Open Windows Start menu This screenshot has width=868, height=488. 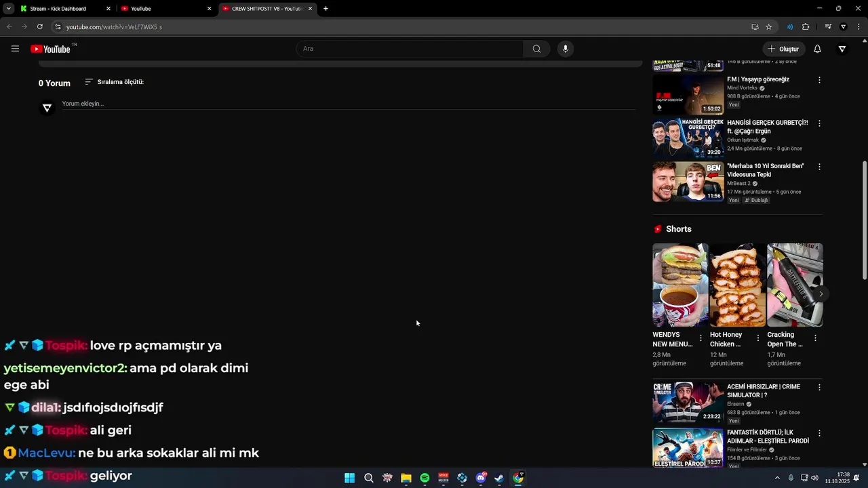(349, 478)
